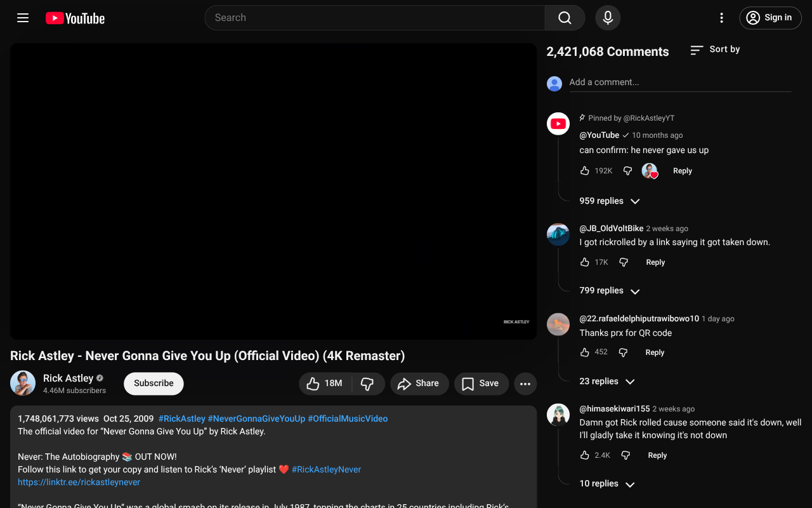Save the video to a playlist
The image size is (812, 508).
point(480,384)
